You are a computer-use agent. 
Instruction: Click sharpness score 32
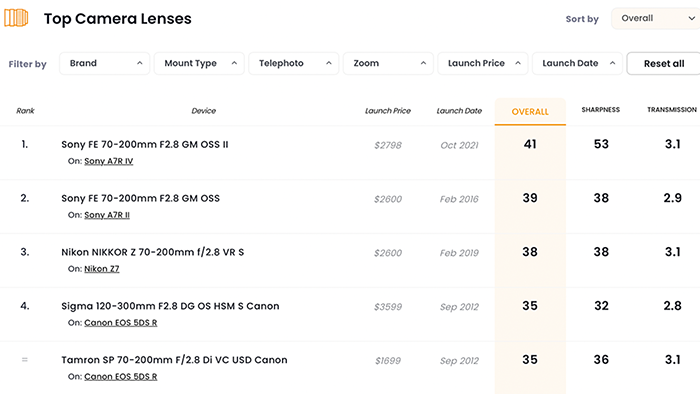pos(601,306)
